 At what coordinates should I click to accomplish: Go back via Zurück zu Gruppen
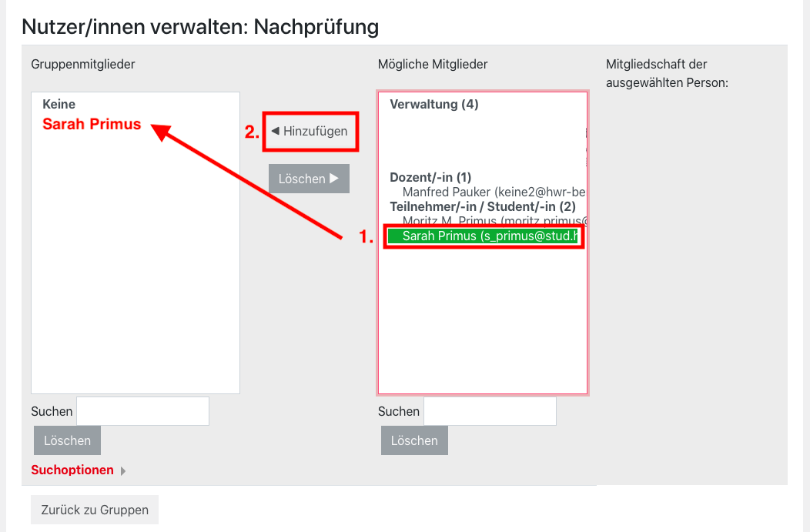(x=95, y=510)
